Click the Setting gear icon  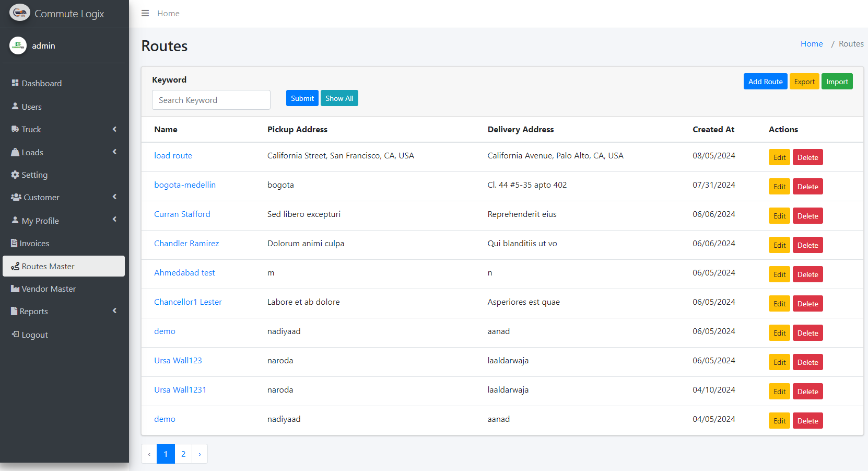(x=15, y=175)
